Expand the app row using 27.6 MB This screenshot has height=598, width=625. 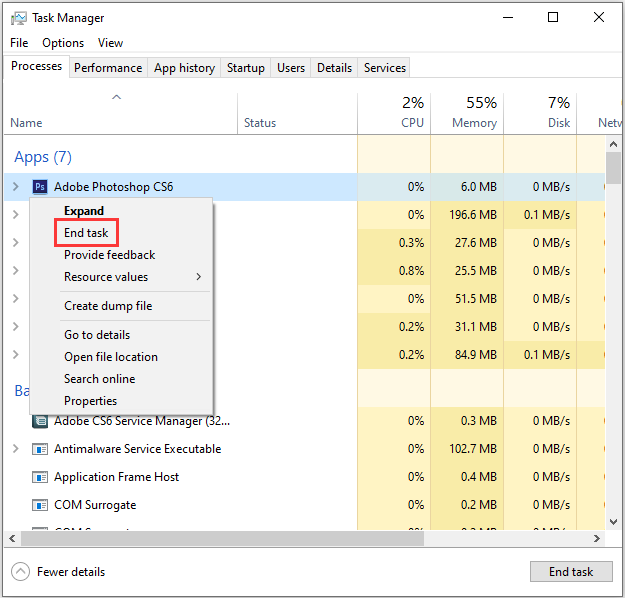click(16, 242)
